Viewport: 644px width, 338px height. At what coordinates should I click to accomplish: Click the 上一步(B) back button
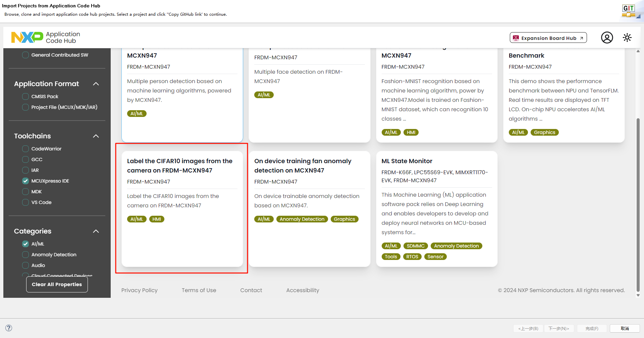pos(528,328)
